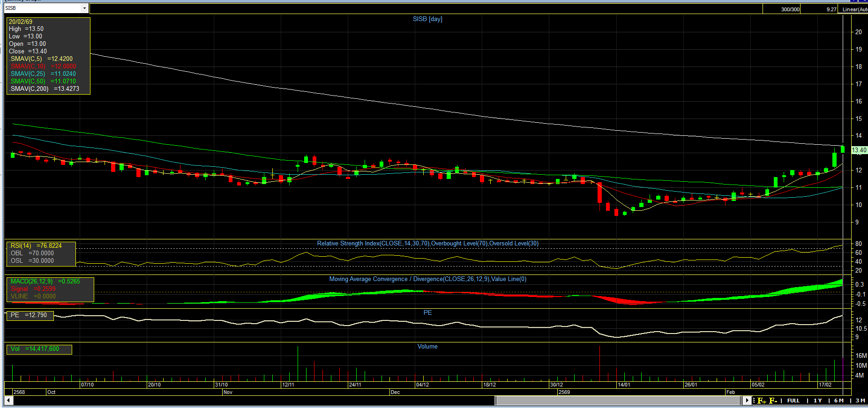The image size is (868, 408).
Task: Select the red SMAV(C,10) legend entry
Action: (x=42, y=66)
